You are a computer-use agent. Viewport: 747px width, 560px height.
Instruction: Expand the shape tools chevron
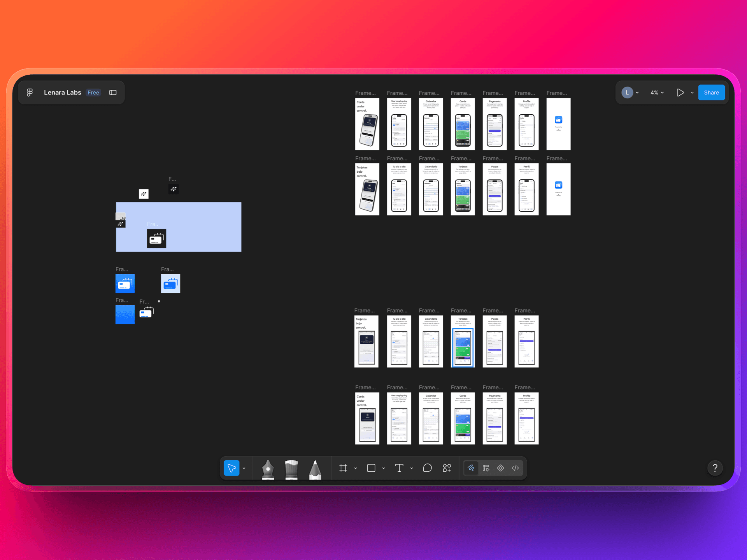coord(384,468)
